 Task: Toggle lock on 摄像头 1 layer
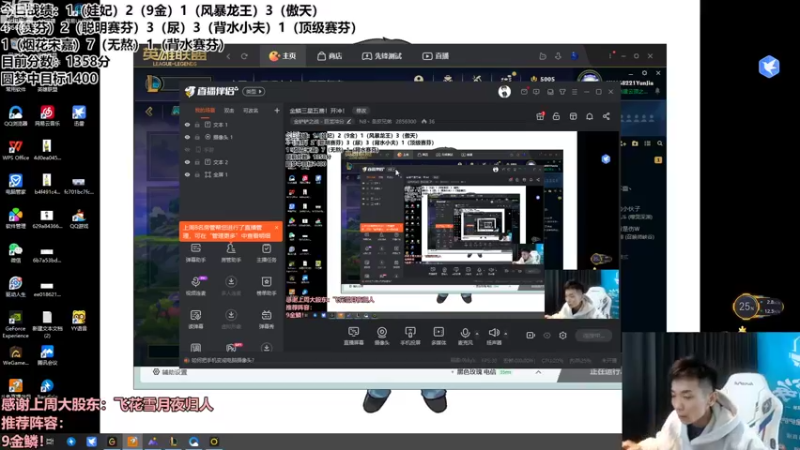[197, 137]
